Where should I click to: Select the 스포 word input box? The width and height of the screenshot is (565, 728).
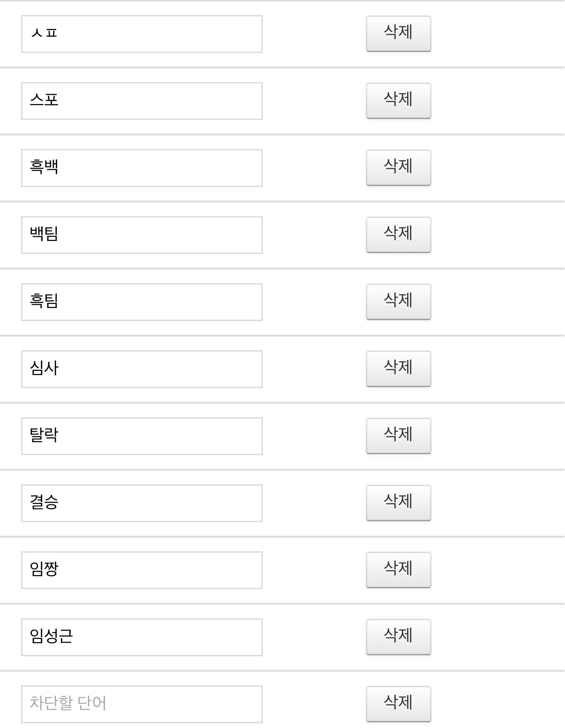coord(141,101)
